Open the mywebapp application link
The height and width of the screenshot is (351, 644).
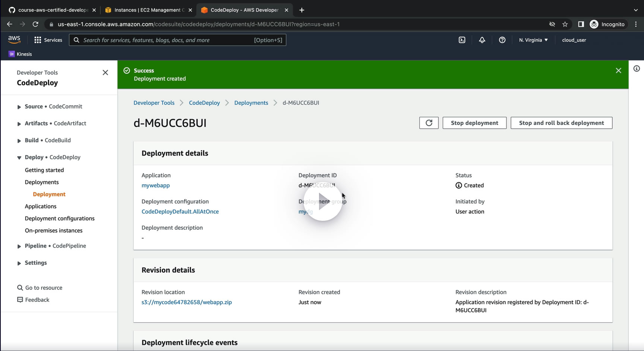[x=155, y=185]
